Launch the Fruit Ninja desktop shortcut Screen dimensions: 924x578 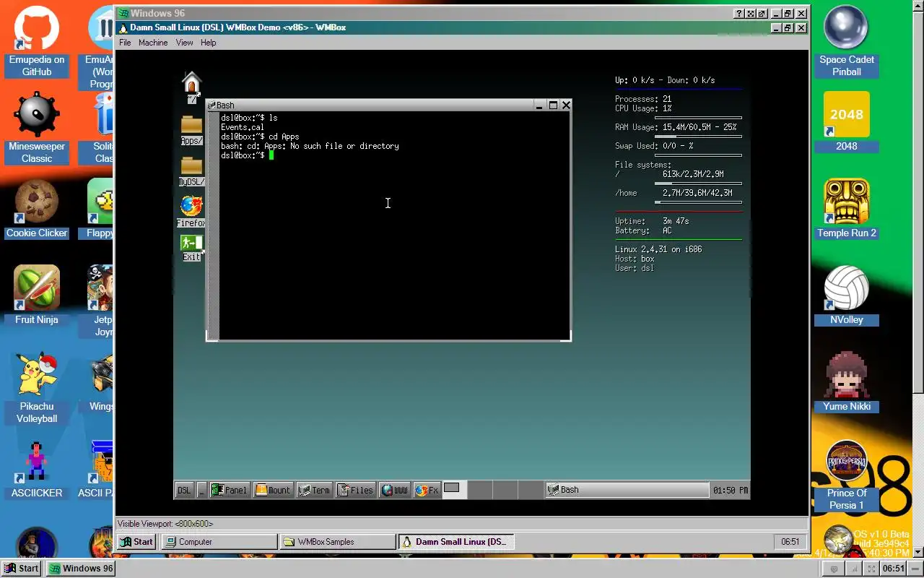click(37, 296)
